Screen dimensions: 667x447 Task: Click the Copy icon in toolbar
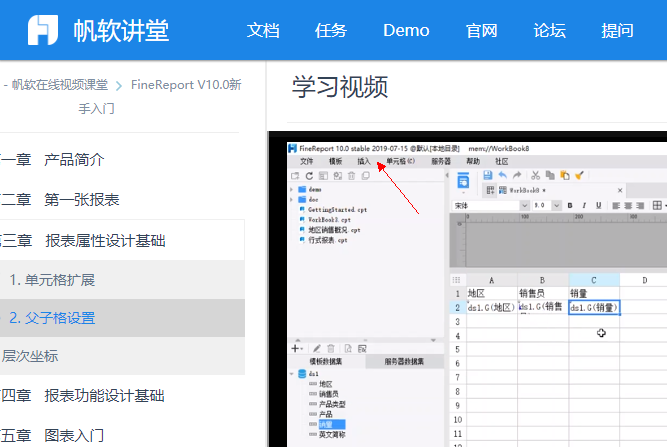click(x=550, y=175)
